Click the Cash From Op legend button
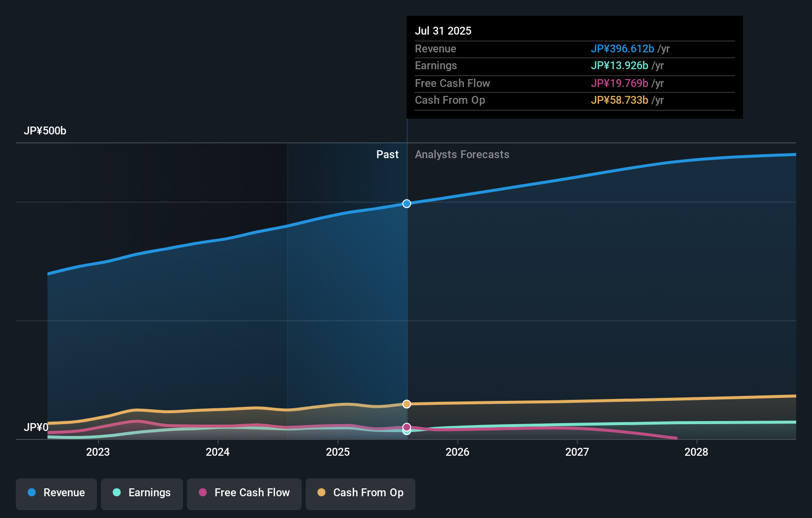This screenshot has width=812, height=518. (360, 493)
